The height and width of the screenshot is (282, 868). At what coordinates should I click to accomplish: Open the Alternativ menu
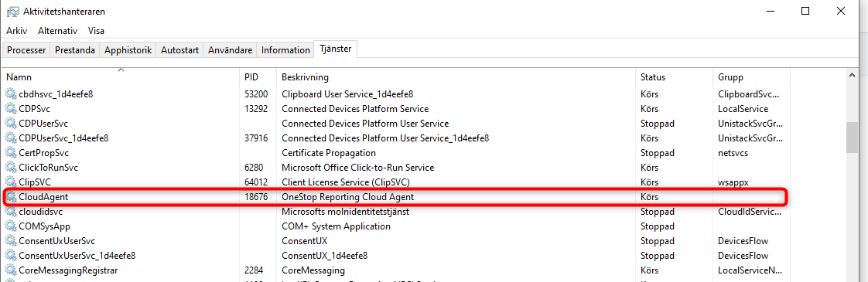[57, 31]
